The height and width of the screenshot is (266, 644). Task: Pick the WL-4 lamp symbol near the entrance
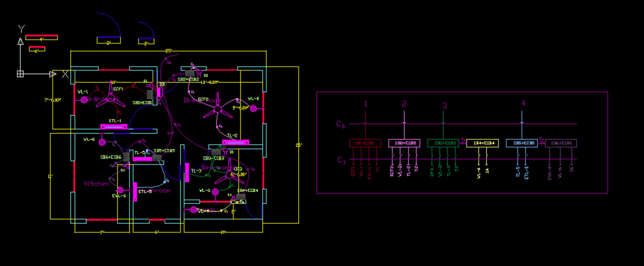[x=194, y=210]
